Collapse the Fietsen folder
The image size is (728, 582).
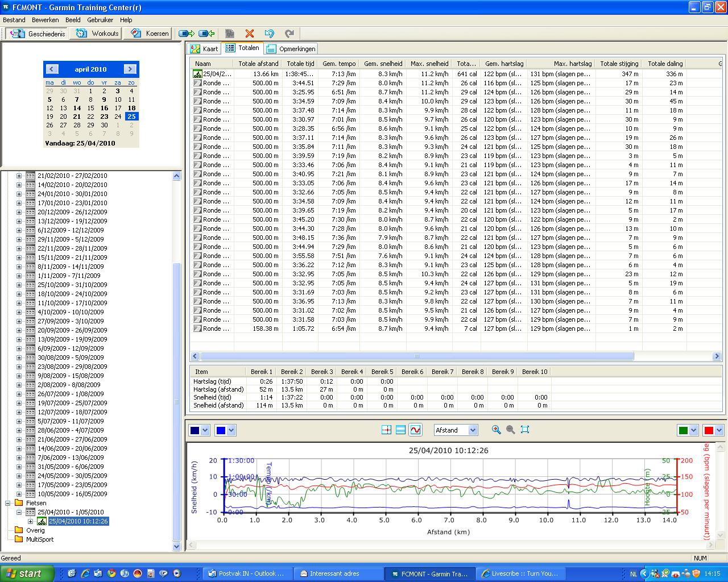point(8,503)
